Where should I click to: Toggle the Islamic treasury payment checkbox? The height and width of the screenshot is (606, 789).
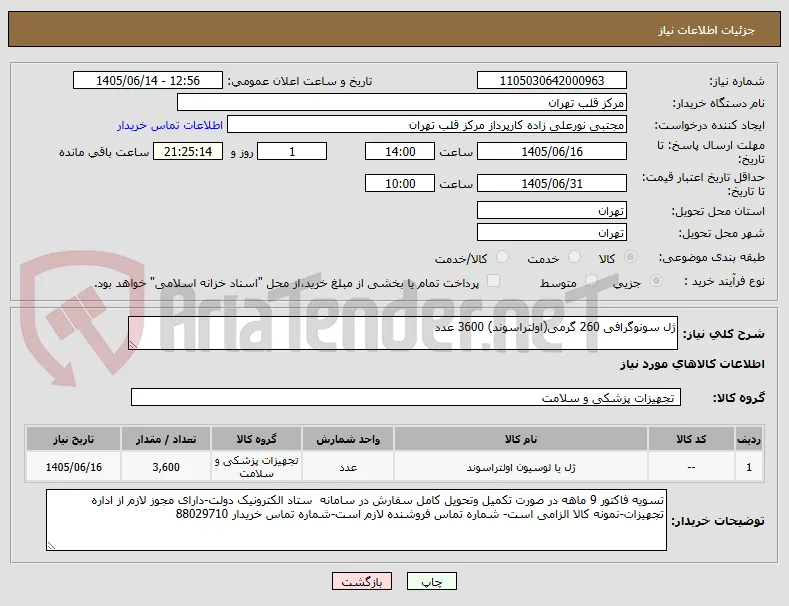tap(494, 281)
